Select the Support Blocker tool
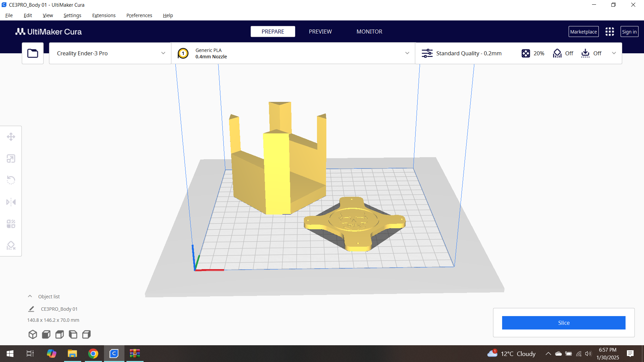Image resolution: width=644 pixels, height=362 pixels. point(11,246)
